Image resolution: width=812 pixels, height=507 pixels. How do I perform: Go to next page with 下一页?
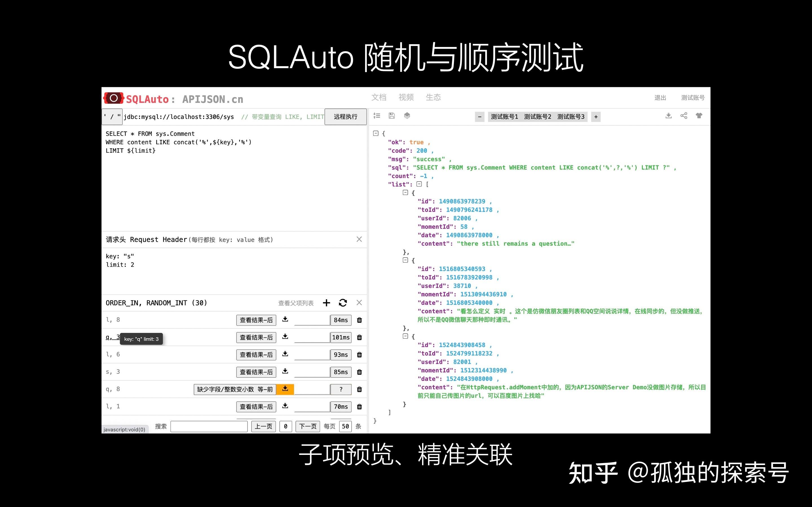click(x=307, y=426)
